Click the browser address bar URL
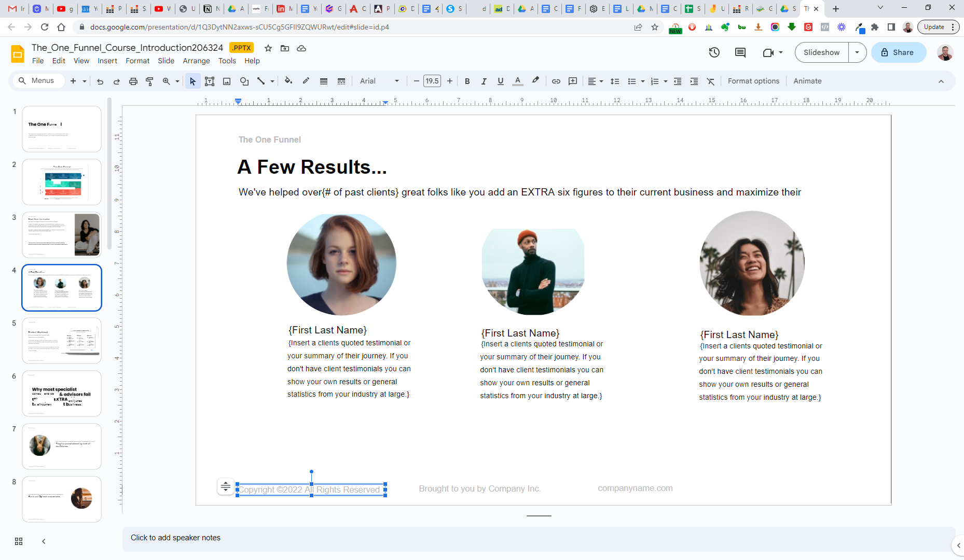This screenshot has width=964, height=560. (x=239, y=27)
